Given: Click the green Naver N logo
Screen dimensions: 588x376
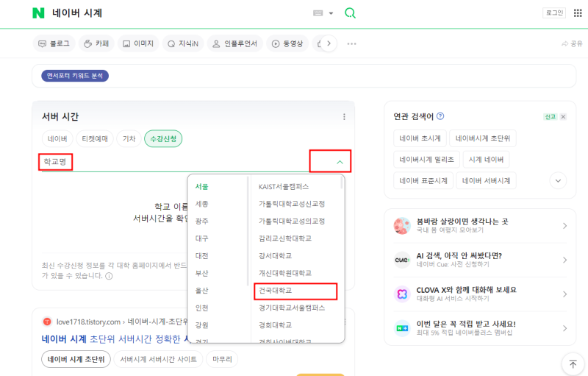Looking at the screenshot, I should point(38,13).
